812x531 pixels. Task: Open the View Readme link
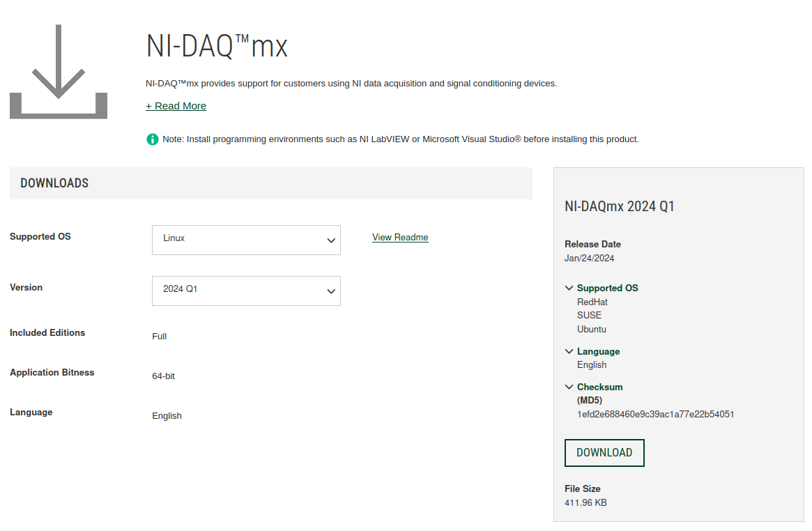click(x=400, y=238)
